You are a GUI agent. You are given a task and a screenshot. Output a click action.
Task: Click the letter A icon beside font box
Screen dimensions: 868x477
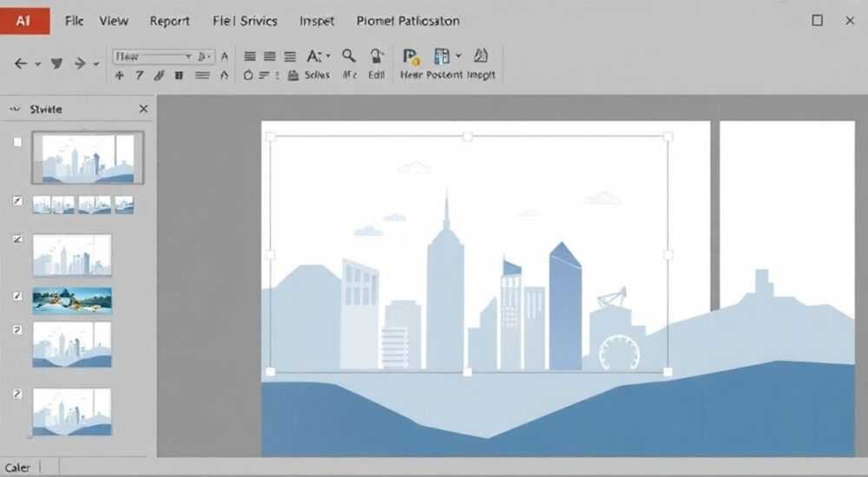click(224, 56)
